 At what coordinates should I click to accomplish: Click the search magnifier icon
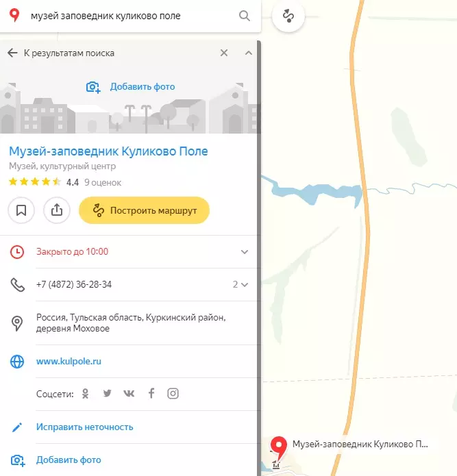click(x=245, y=16)
